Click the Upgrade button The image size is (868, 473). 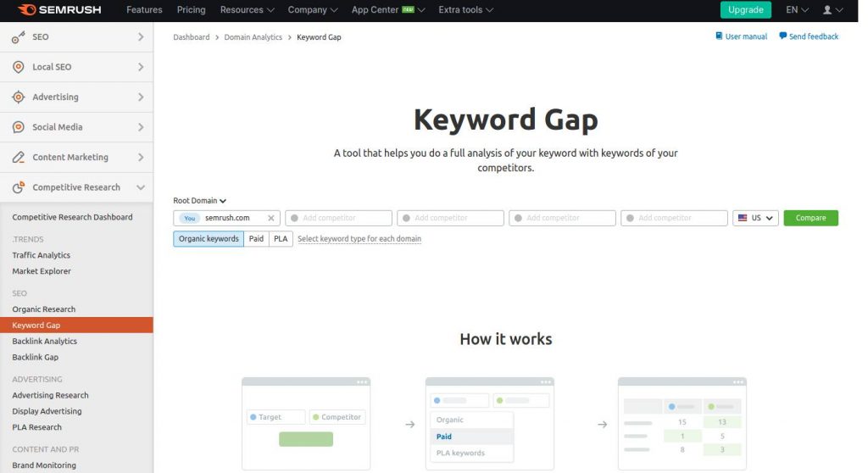(745, 10)
